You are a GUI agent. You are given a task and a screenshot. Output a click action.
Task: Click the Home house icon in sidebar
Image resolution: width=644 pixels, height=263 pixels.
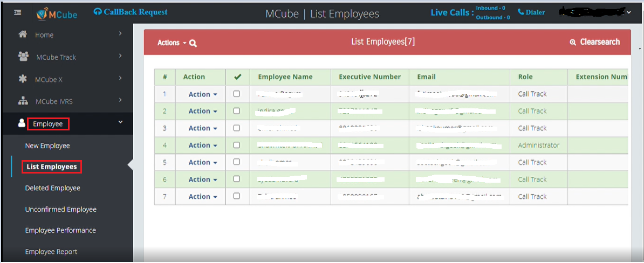tap(23, 34)
